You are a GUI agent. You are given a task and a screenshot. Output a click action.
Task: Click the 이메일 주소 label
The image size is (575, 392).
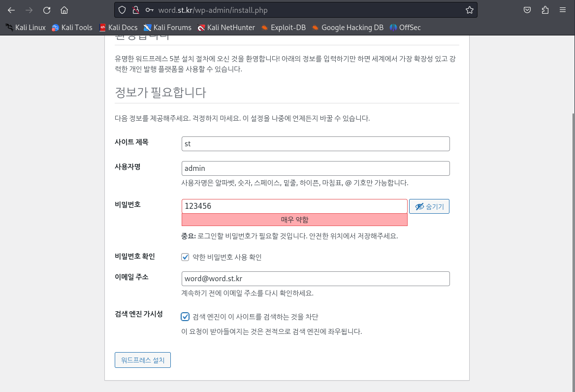click(x=131, y=277)
